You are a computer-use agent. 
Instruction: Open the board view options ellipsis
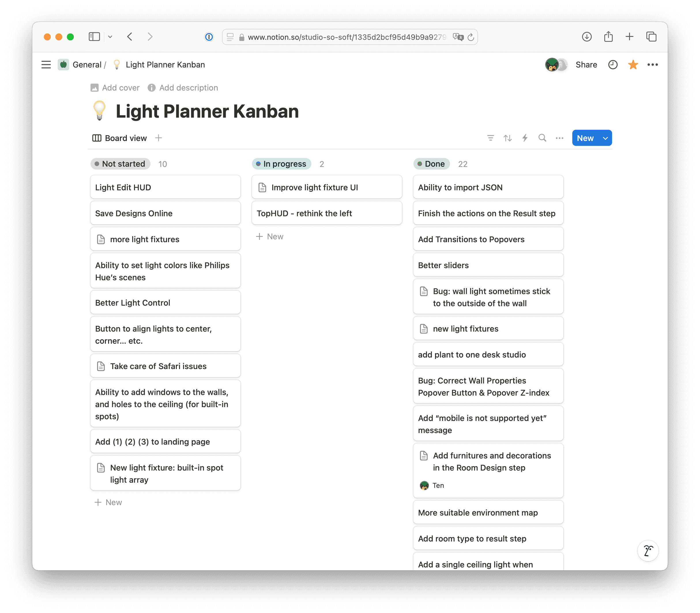[560, 138]
